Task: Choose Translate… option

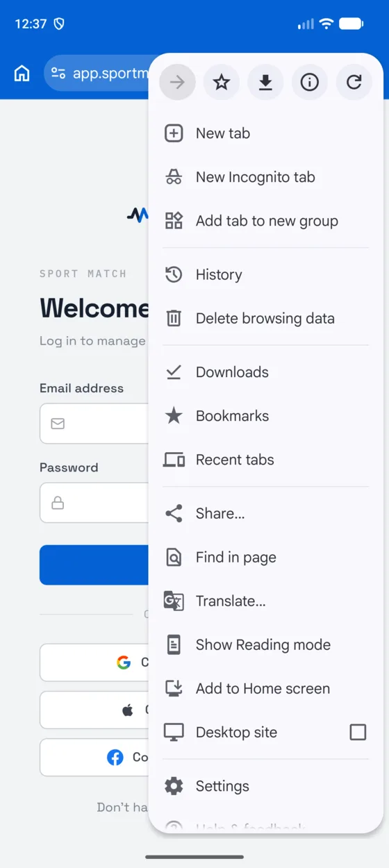Action: click(265, 601)
